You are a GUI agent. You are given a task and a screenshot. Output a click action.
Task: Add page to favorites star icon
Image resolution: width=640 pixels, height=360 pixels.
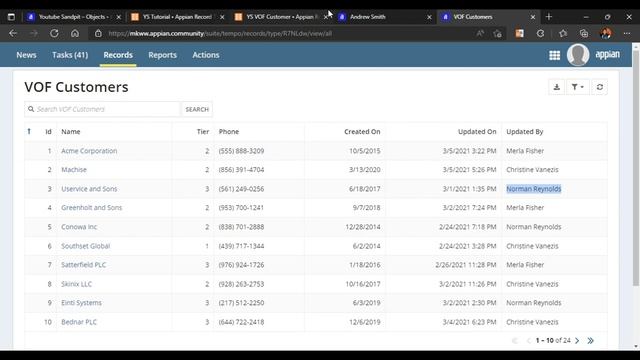(x=498, y=33)
